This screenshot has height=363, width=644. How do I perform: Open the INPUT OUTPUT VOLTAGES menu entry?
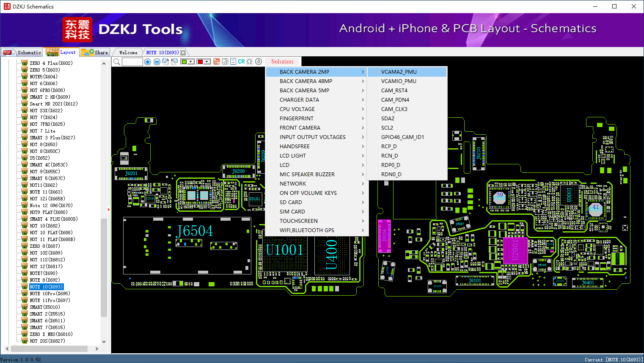pyautogui.click(x=317, y=137)
